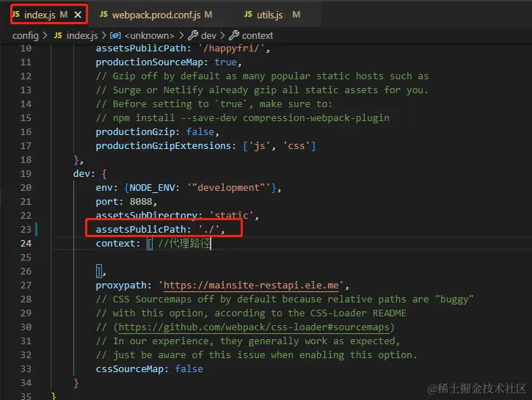
Task: Click the wrench icon beside context breadcrumb
Action: (x=234, y=35)
